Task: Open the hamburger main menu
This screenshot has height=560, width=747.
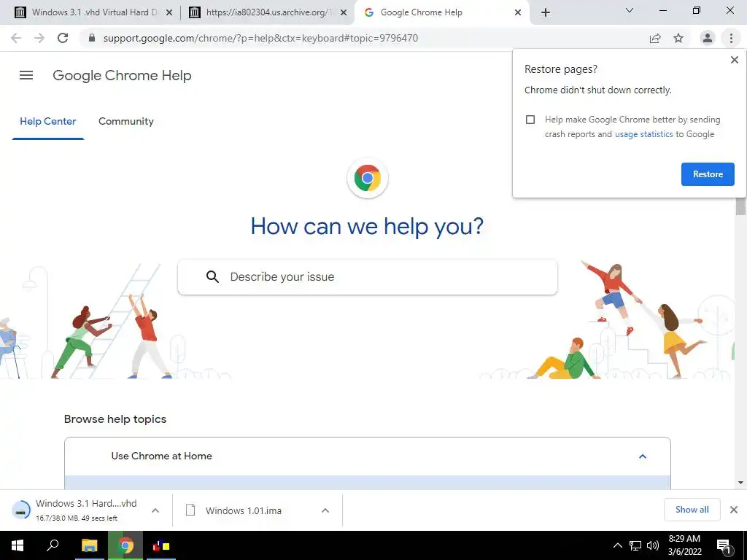Action: click(x=26, y=75)
